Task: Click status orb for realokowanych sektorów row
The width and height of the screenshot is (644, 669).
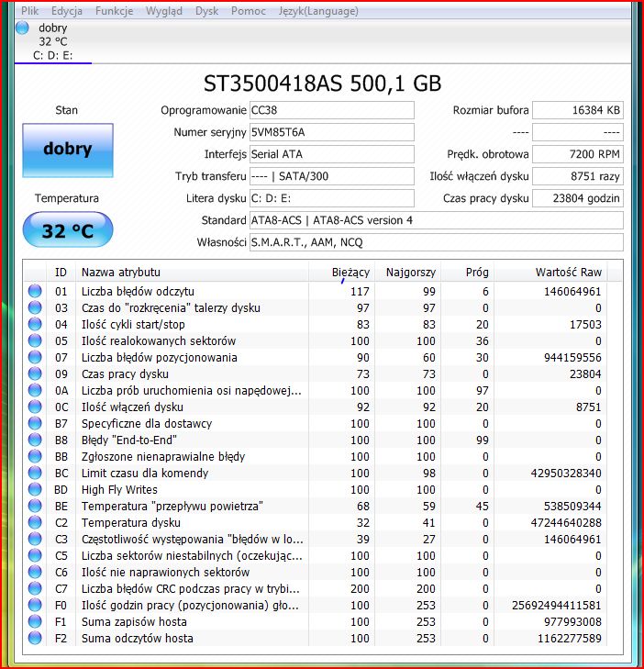Action: [x=35, y=340]
